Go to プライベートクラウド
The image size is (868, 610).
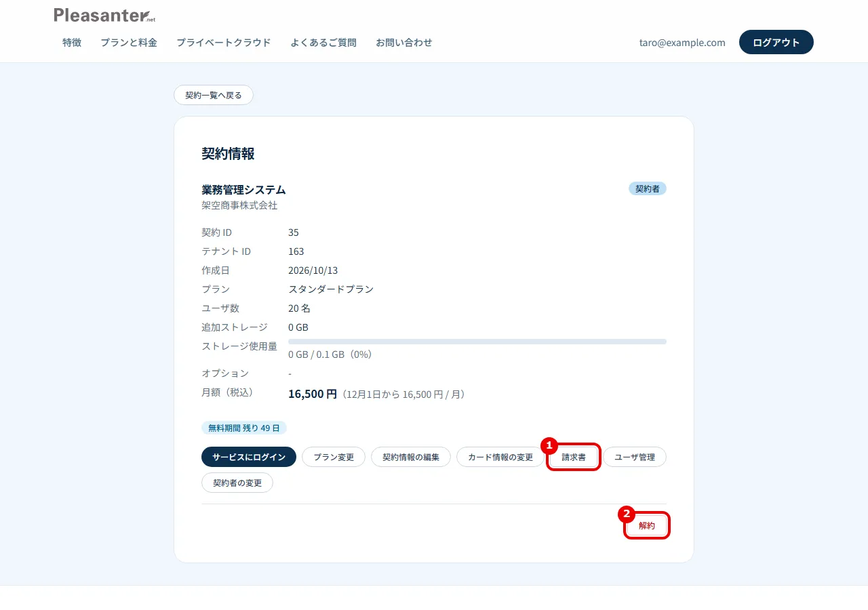pos(224,42)
